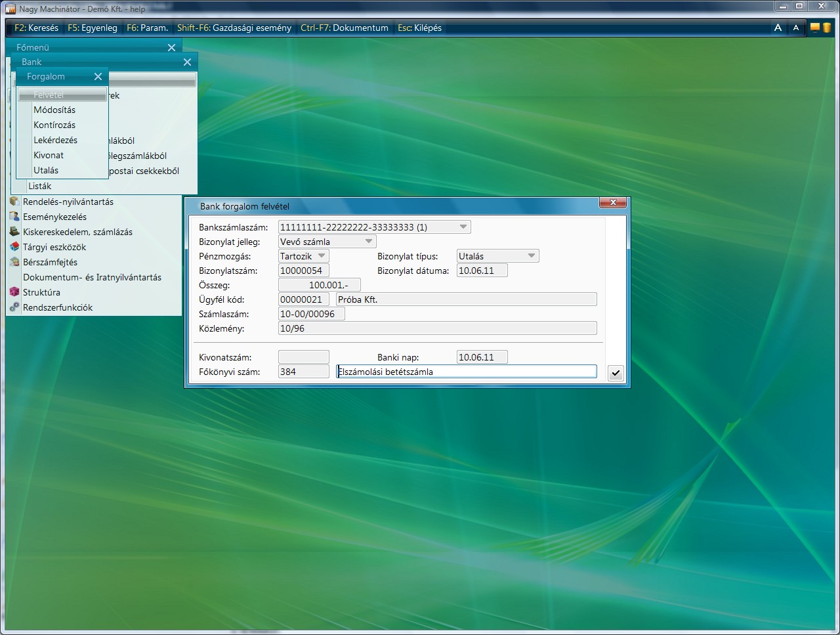840x635 pixels.
Task: Click the Közlemény input field
Action: coord(437,328)
